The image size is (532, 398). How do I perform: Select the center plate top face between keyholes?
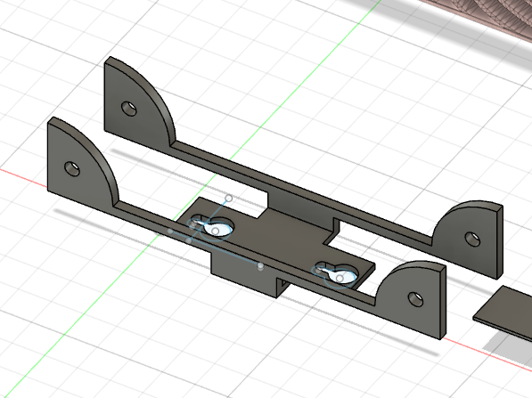(278, 239)
